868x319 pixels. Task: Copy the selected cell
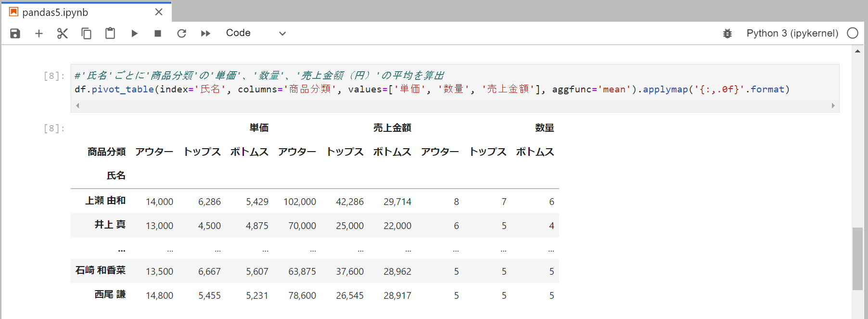pyautogui.click(x=86, y=33)
